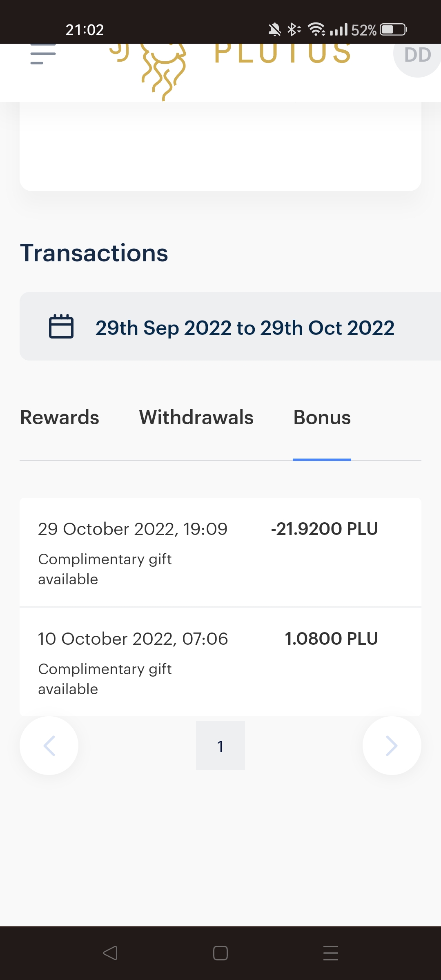The height and width of the screenshot is (980, 441).
Task: Go to next transactions page
Action: pyautogui.click(x=392, y=746)
